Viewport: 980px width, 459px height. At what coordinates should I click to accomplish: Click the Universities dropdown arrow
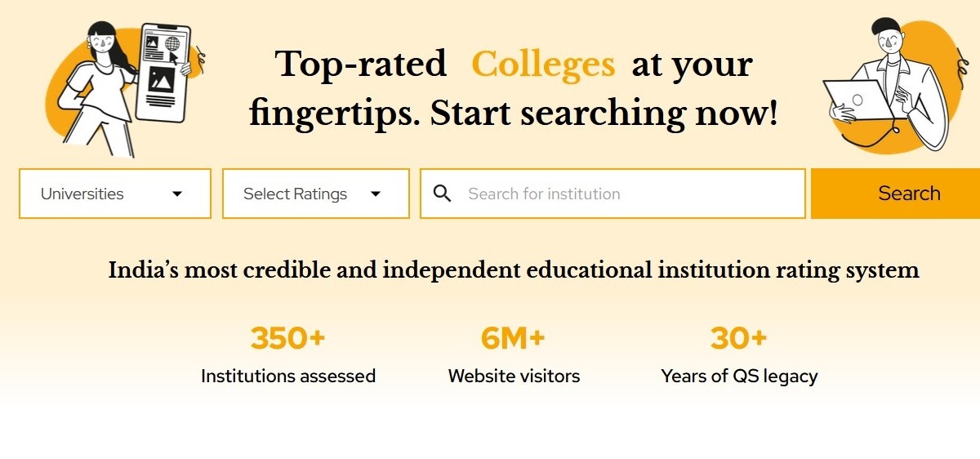[177, 194]
